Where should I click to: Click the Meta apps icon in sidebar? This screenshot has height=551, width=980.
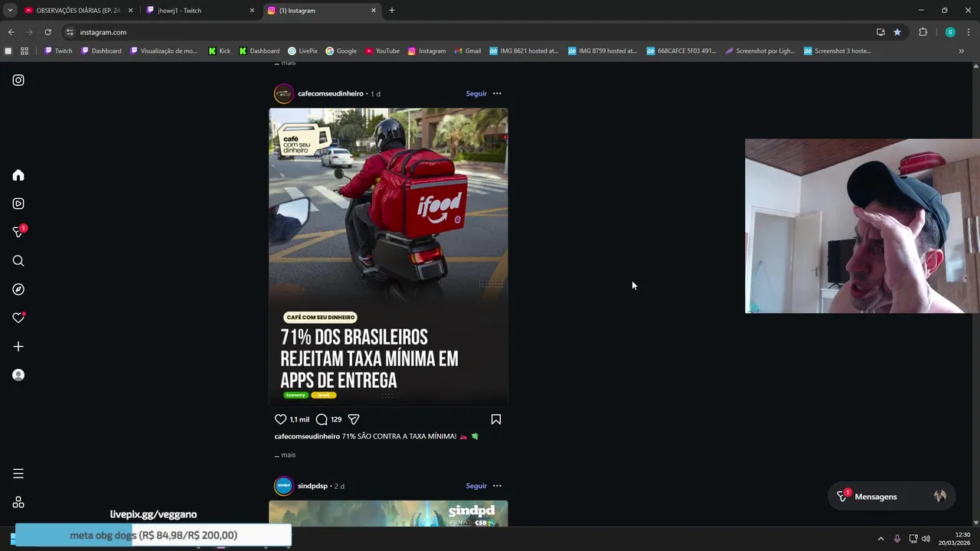pyautogui.click(x=18, y=502)
